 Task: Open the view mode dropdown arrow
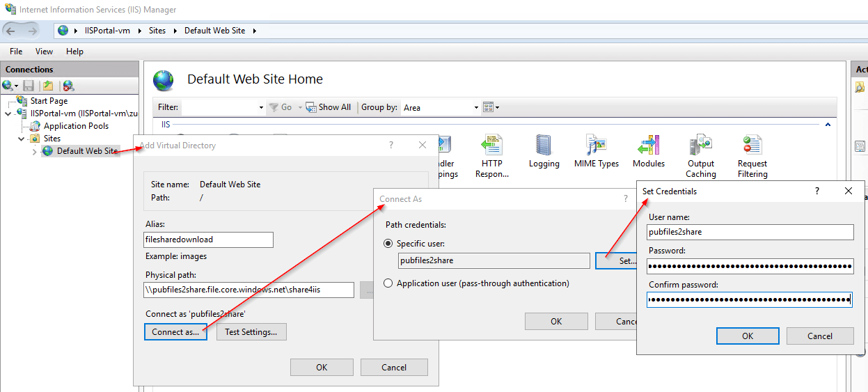click(x=497, y=107)
